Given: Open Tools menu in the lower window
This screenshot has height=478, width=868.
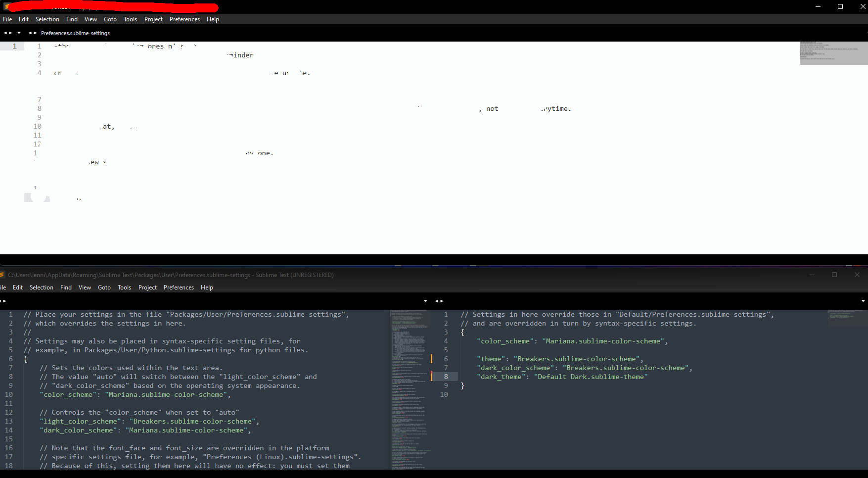Looking at the screenshot, I should [124, 287].
